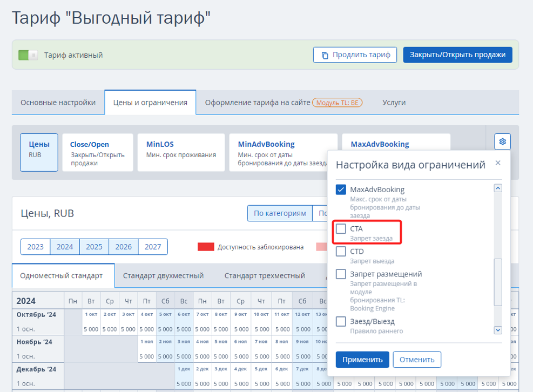Click the red blocked-availability legend swatch
The width and height of the screenshot is (533, 392).
coord(205,247)
